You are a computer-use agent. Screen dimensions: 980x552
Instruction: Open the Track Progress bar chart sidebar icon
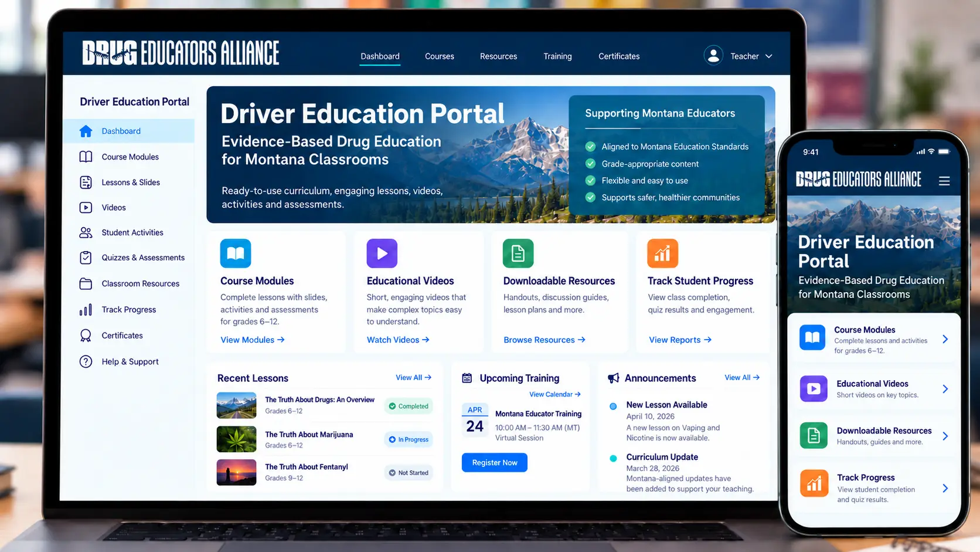[86, 310]
